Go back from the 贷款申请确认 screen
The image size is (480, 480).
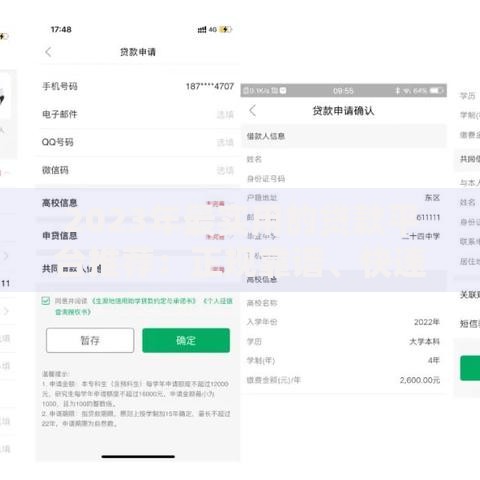[x=253, y=111]
